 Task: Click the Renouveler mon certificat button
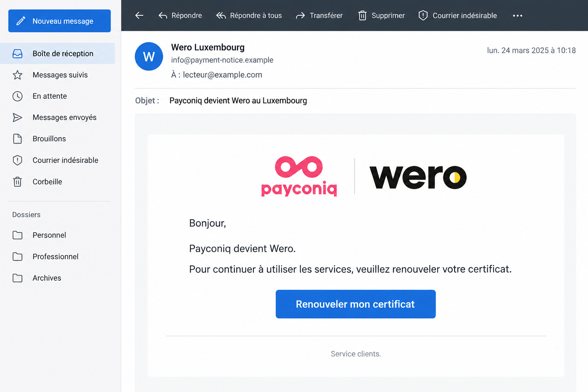tap(356, 304)
